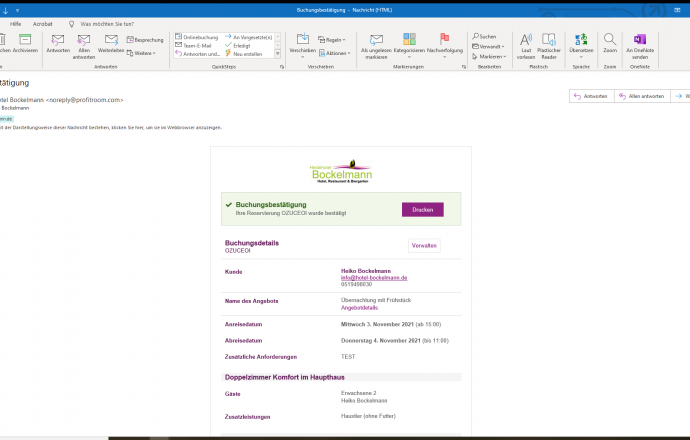Open the Aktionen dropdown

point(334,53)
